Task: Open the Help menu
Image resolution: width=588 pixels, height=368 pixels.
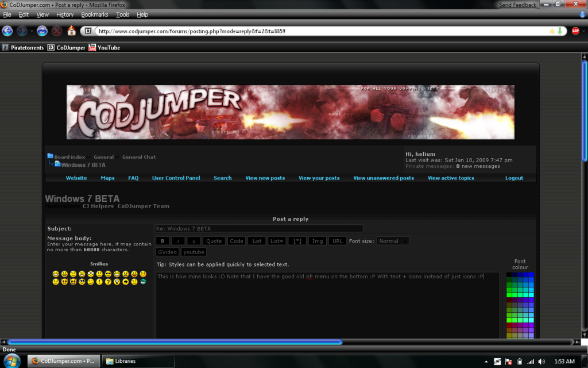Action: click(x=142, y=14)
